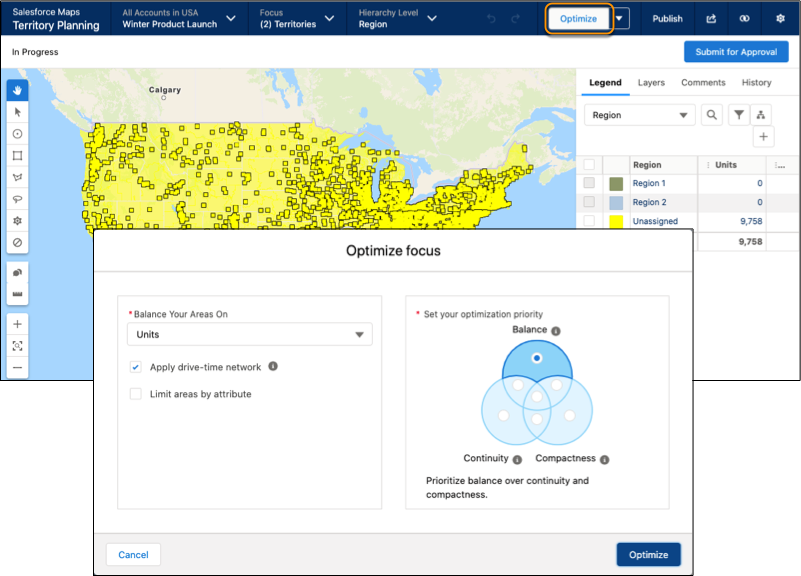The width and height of the screenshot is (801, 576).
Task: Zoom in on the map
Action: point(17,324)
